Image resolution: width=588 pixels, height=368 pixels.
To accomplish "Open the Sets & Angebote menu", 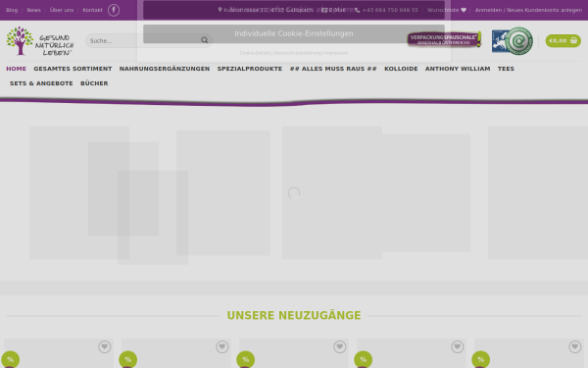I will point(41,83).
